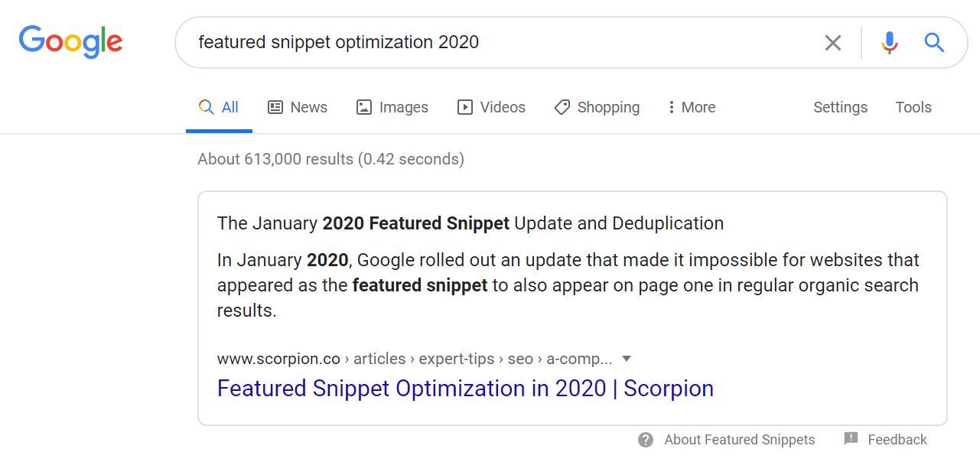Image resolution: width=980 pixels, height=462 pixels.
Task: Open Featured Snippet Optimization in 2020 link
Action: coord(465,389)
